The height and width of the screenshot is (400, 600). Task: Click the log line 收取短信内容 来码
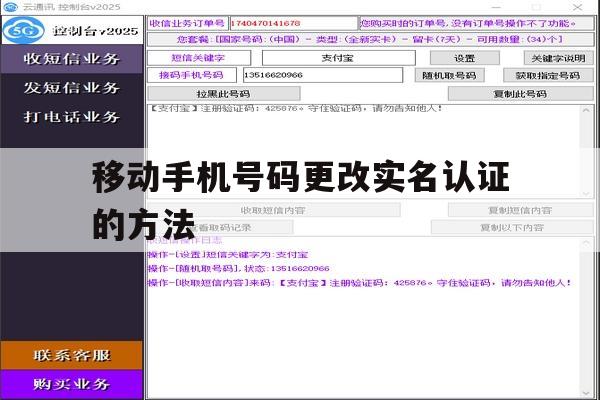[x=360, y=283]
